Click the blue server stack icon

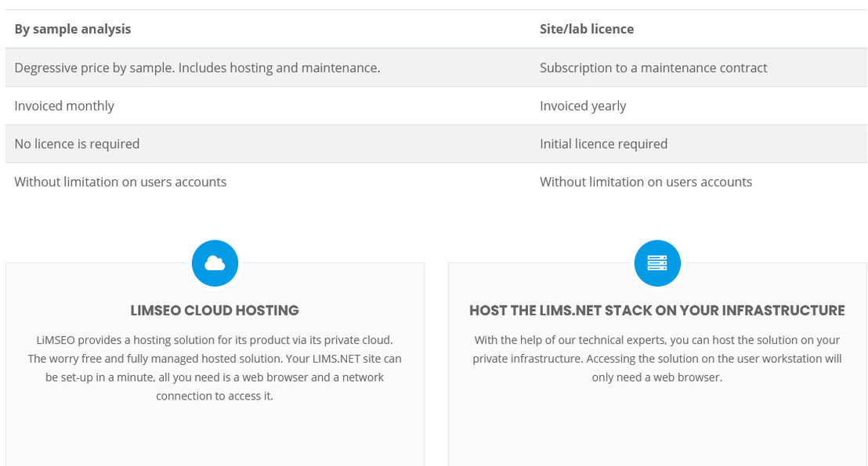[x=657, y=263]
